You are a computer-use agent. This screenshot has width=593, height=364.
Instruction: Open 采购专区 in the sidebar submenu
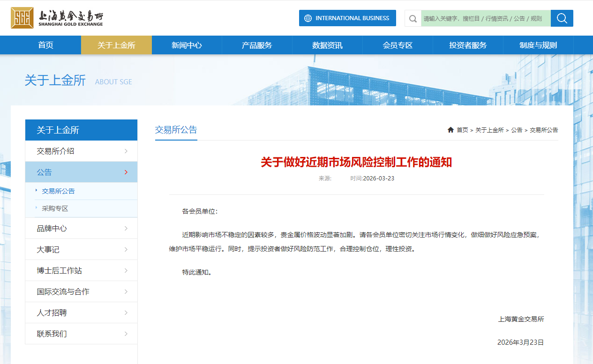55,208
